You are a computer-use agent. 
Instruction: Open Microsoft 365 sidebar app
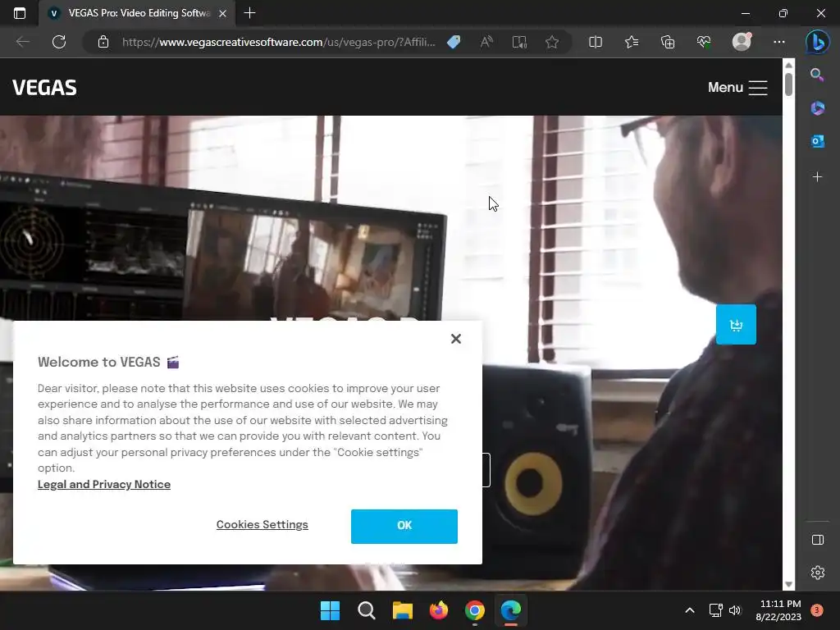(x=817, y=108)
